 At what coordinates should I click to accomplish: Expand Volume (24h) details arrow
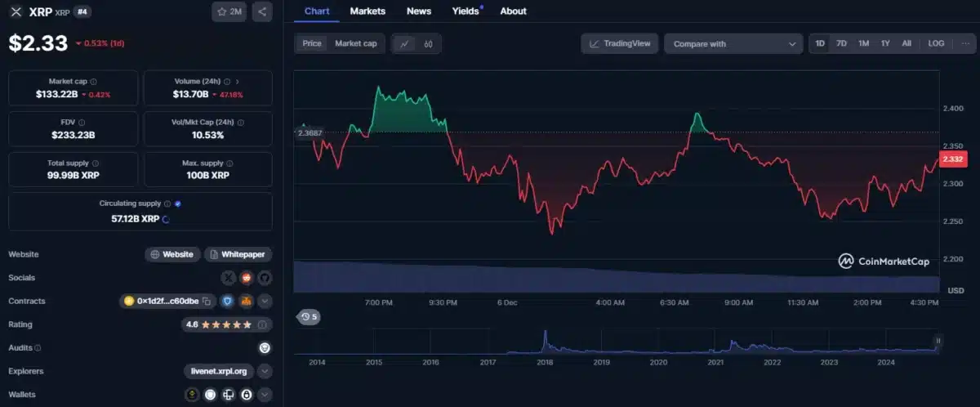238,82
